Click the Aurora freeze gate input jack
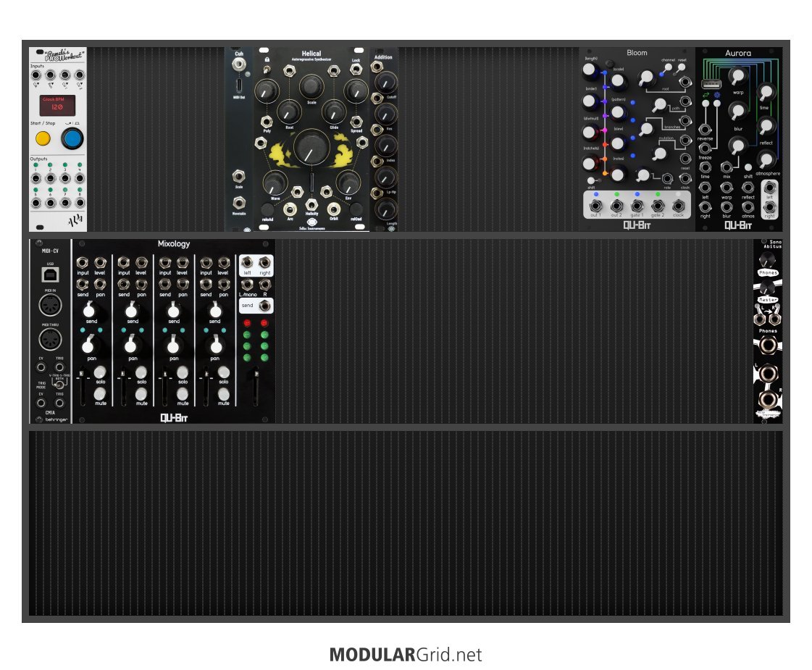 [705, 148]
